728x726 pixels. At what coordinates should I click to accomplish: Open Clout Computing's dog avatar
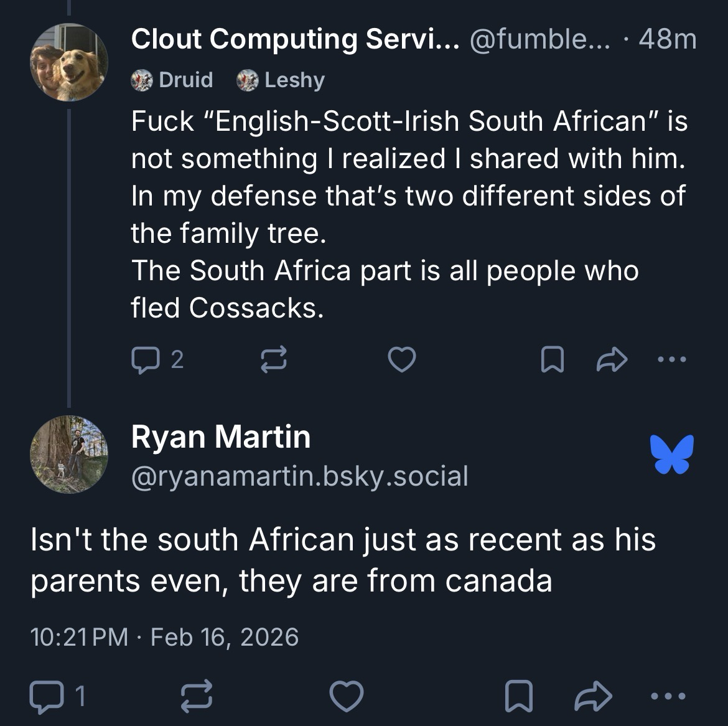(x=69, y=62)
